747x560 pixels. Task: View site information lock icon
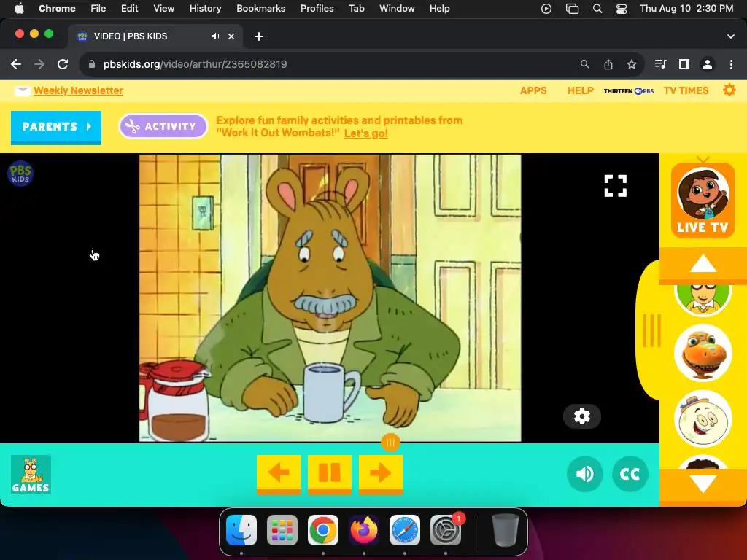coord(92,64)
